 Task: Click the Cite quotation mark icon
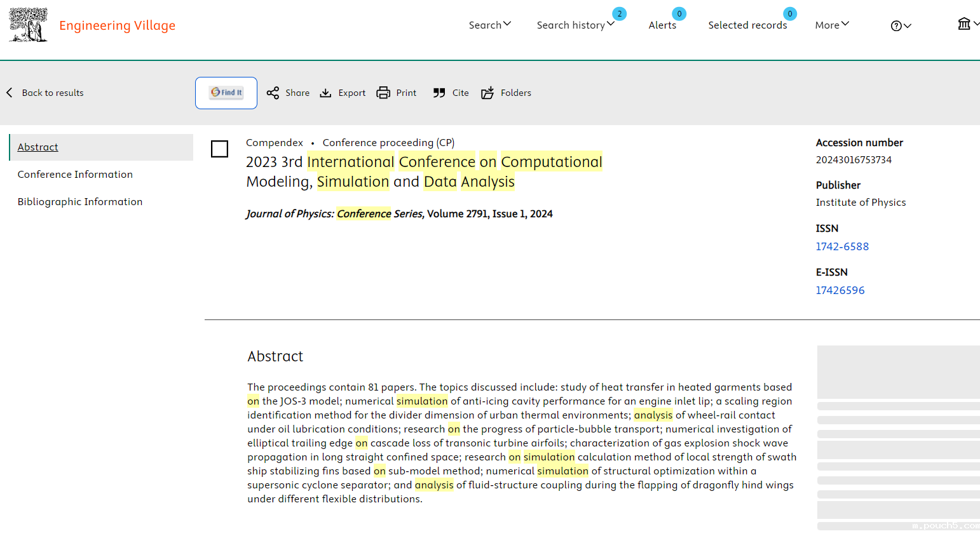point(439,93)
